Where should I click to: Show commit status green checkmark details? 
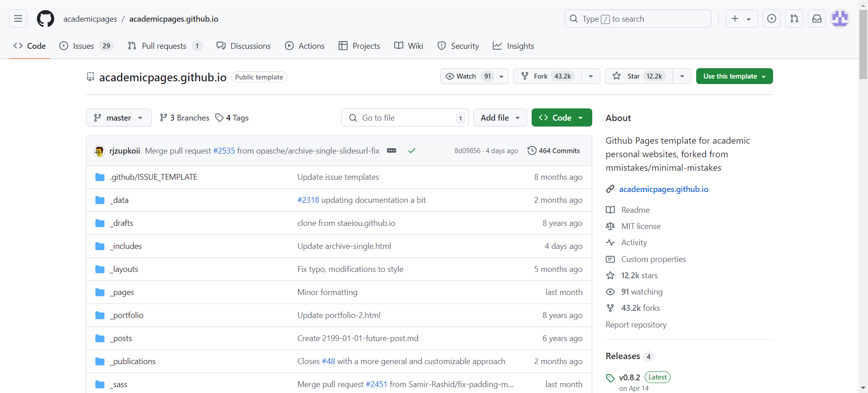tap(412, 150)
